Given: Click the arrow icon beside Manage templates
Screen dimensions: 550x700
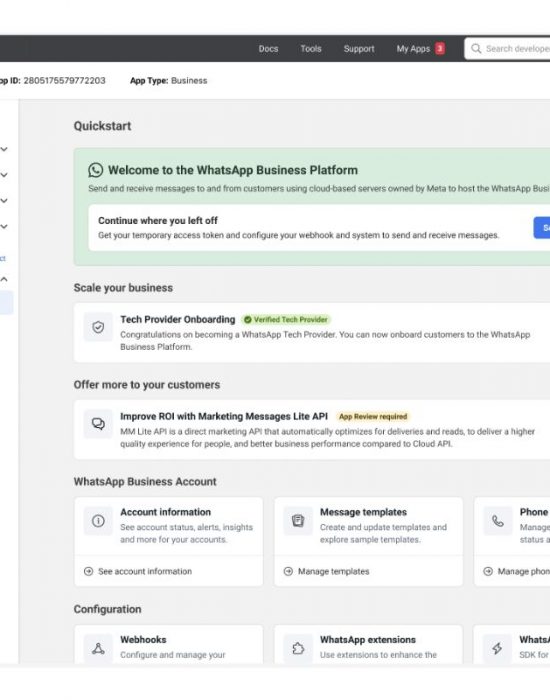Looking at the screenshot, I should click(x=288, y=571).
